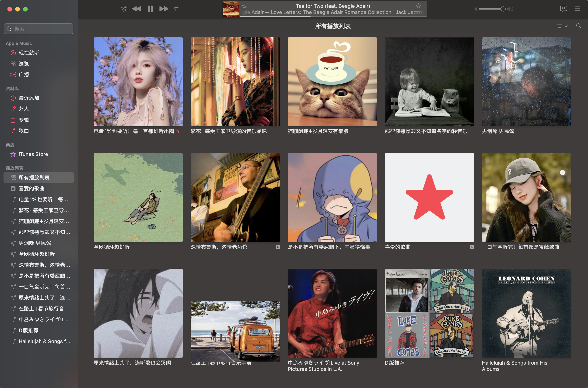Click the sidebar search field

coord(39,29)
